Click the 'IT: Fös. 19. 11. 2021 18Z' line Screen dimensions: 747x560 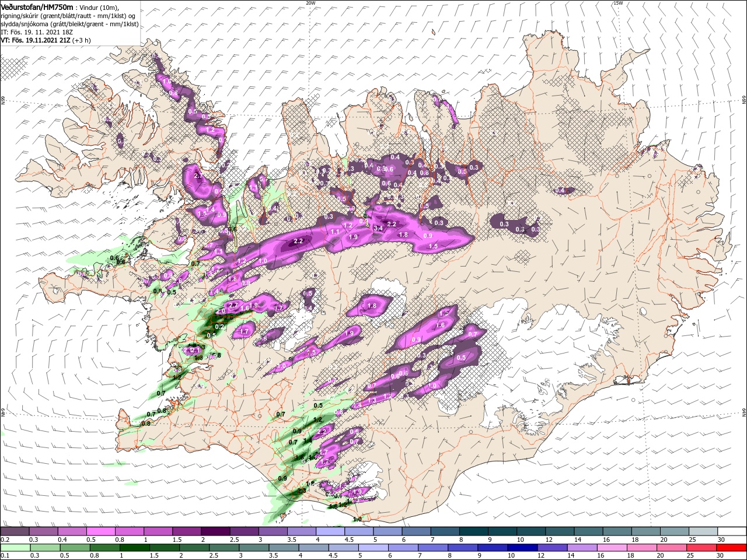(36, 32)
